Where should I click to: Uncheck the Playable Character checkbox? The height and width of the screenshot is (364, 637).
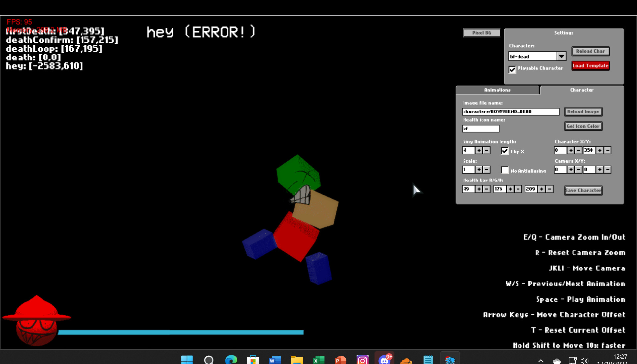(x=512, y=69)
